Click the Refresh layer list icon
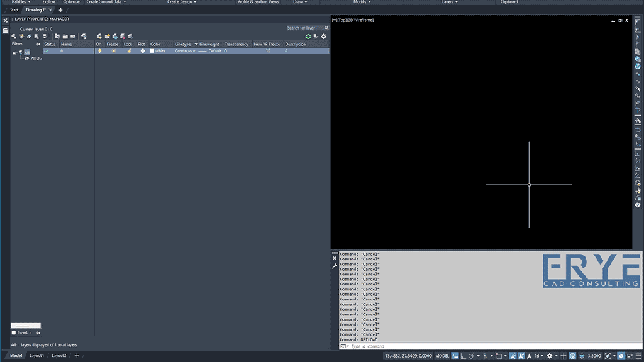This screenshot has width=644, height=362. 308,36
